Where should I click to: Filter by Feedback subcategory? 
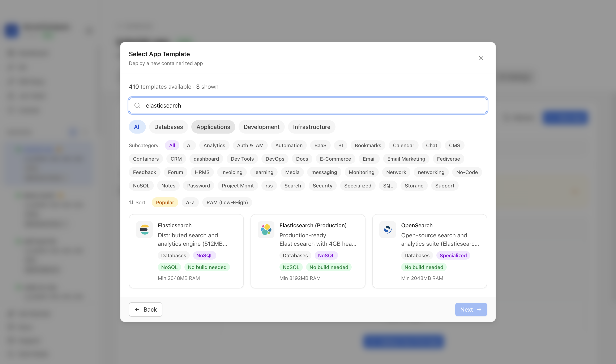(144, 172)
